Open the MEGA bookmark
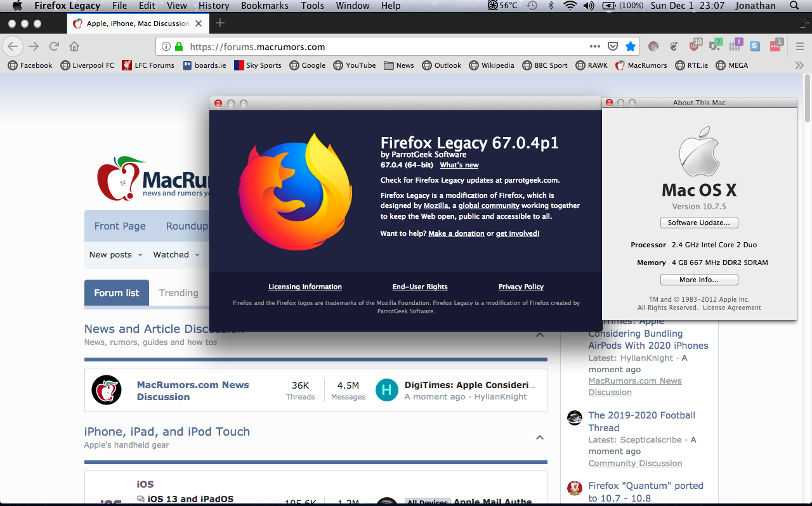Screen dimensions: 812x506 731,65
